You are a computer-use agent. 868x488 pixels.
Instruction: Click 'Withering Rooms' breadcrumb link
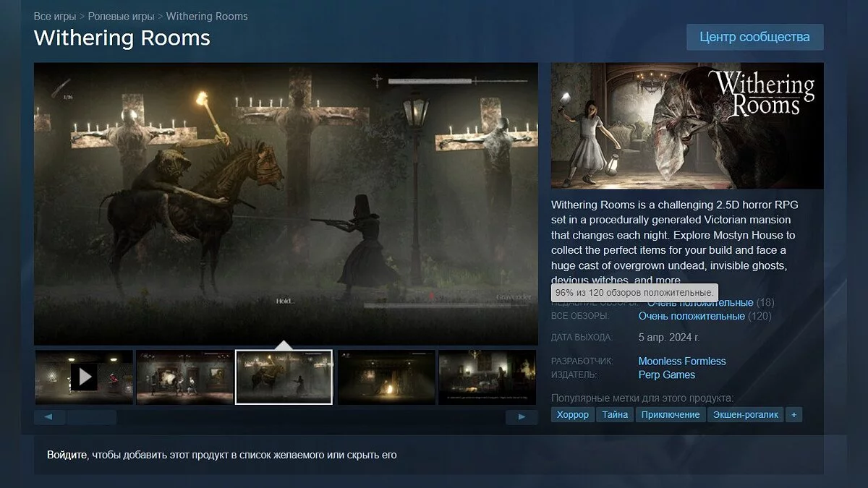pos(207,16)
